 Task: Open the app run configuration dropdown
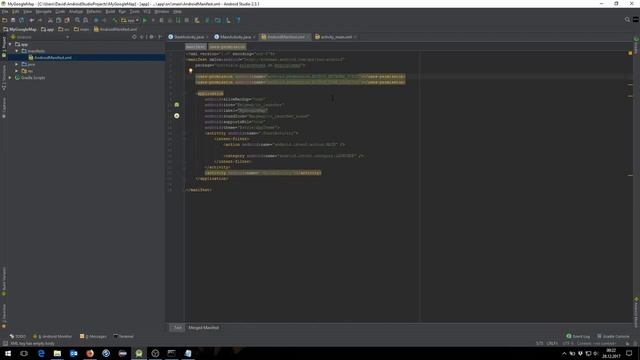coord(130,20)
